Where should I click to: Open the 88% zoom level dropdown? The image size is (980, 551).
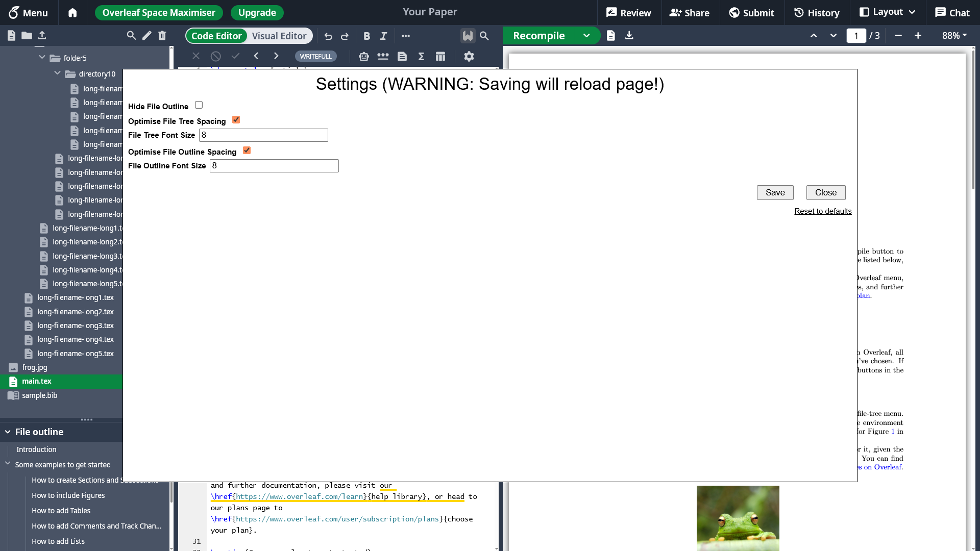954,36
